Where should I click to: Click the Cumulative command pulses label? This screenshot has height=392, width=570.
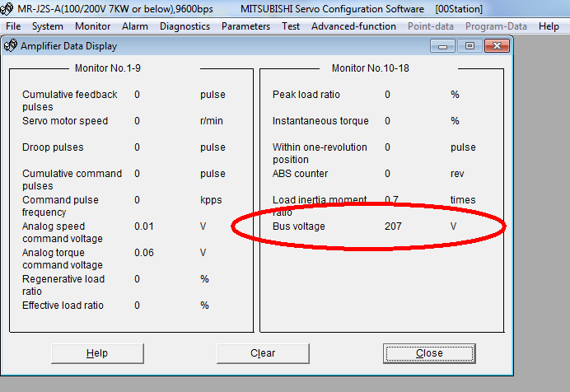coord(72,180)
